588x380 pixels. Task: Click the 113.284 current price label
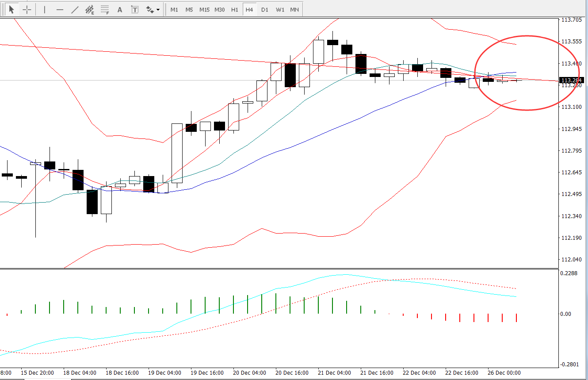(572, 80)
